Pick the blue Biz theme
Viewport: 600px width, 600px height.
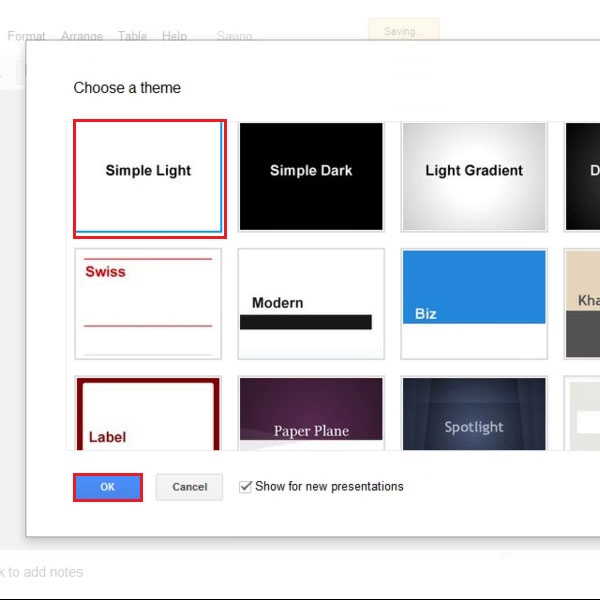point(474,304)
